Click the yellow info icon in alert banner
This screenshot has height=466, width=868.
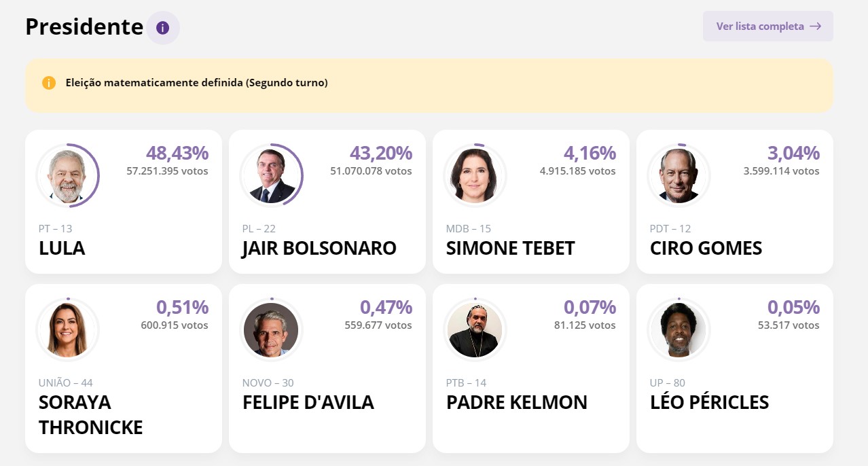(x=49, y=83)
